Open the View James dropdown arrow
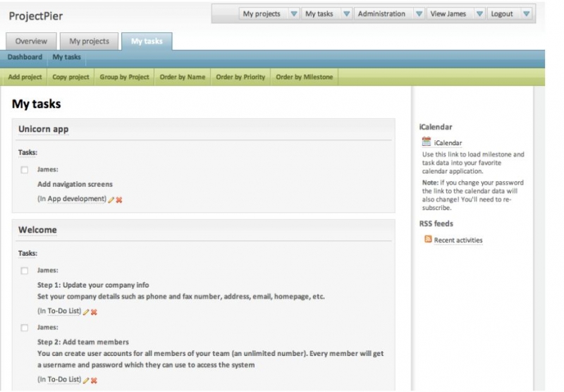 pyautogui.click(x=479, y=13)
